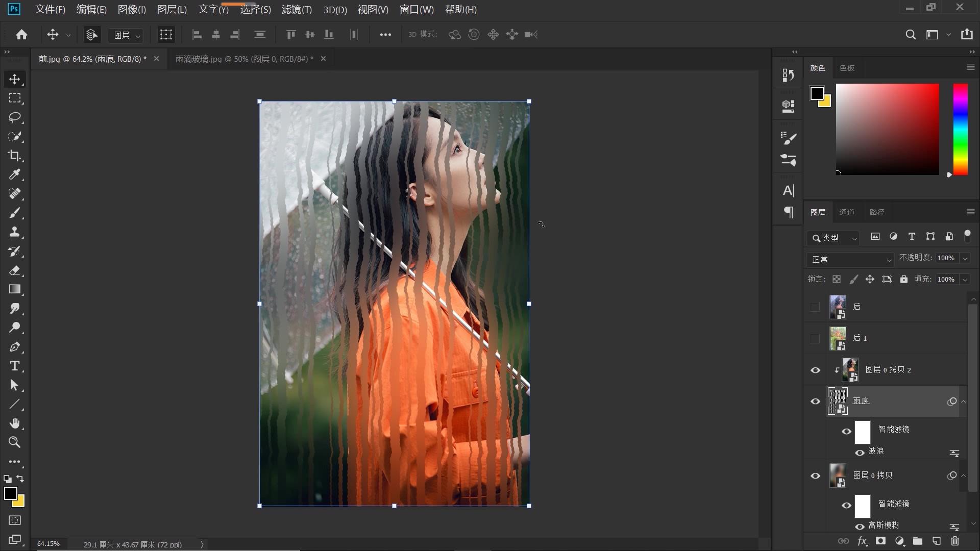Select the Horizontal Type tool
980x551 pixels.
[15, 366]
